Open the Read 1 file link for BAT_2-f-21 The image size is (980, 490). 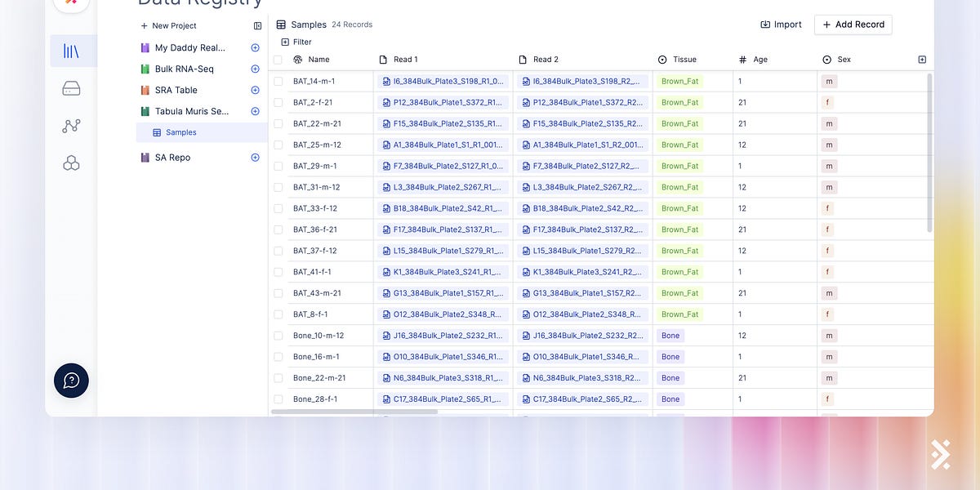[x=443, y=102]
